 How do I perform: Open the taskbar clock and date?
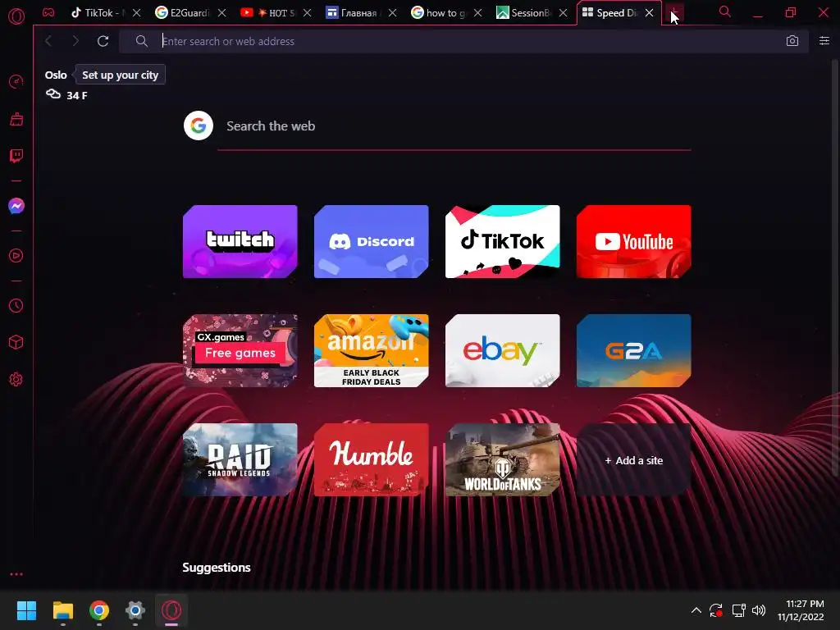click(x=801, y=610)
